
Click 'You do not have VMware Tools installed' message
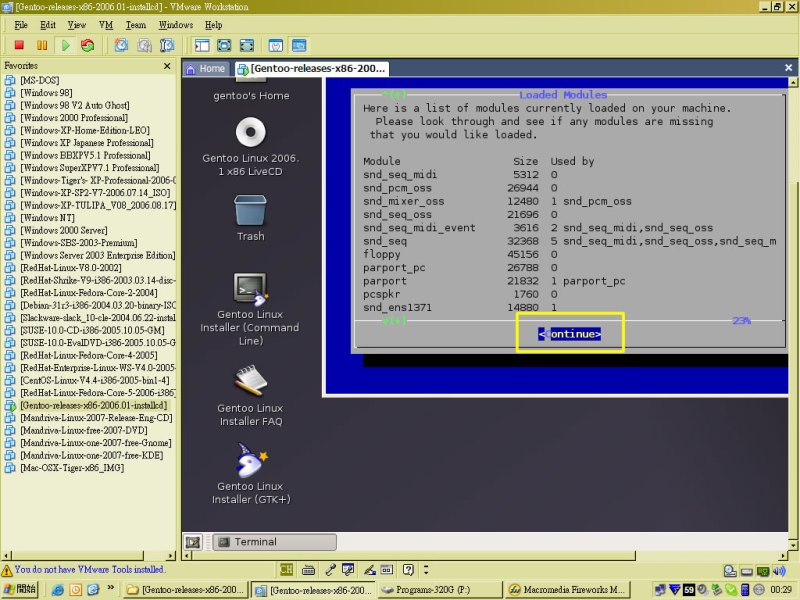point(89,569)
